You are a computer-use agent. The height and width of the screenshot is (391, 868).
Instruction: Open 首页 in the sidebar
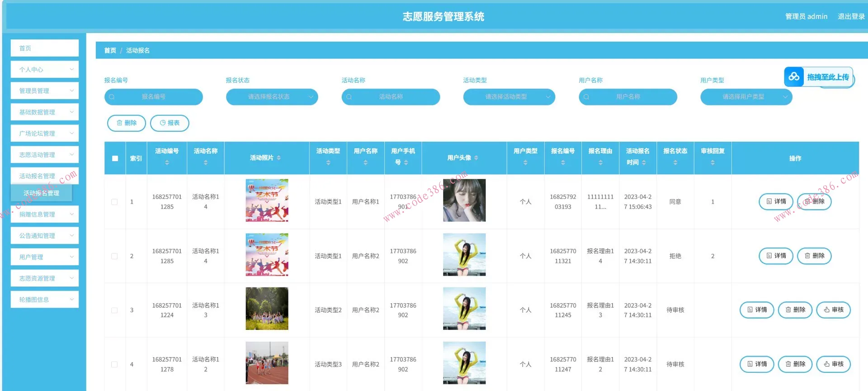45,48
